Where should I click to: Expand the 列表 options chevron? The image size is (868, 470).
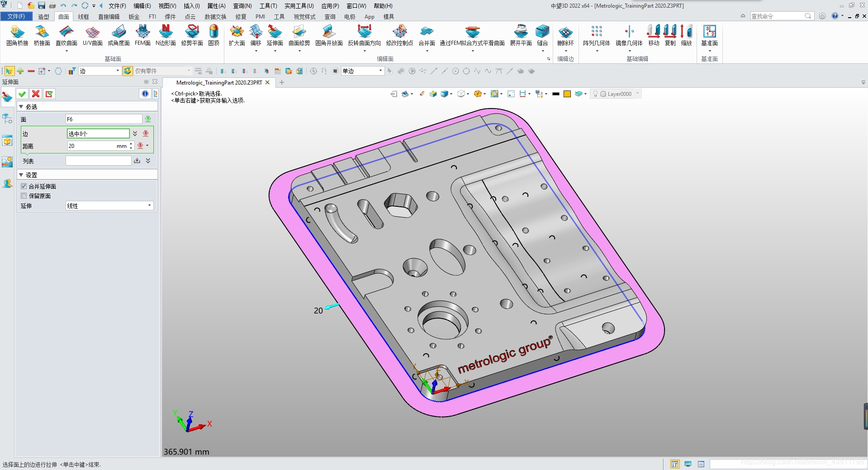pyautogui.click(x=148, y=161)
